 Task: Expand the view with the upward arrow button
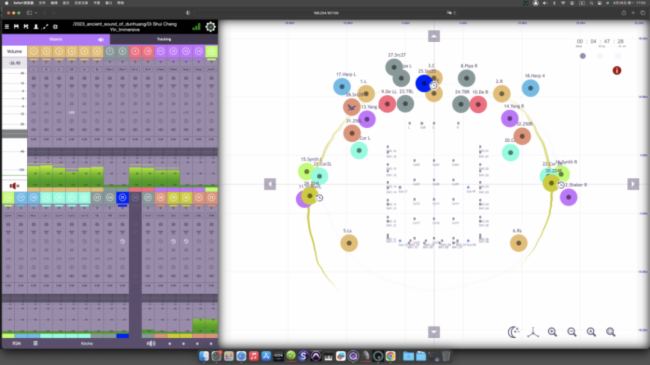pyautogui.click(x=434, y=36)
